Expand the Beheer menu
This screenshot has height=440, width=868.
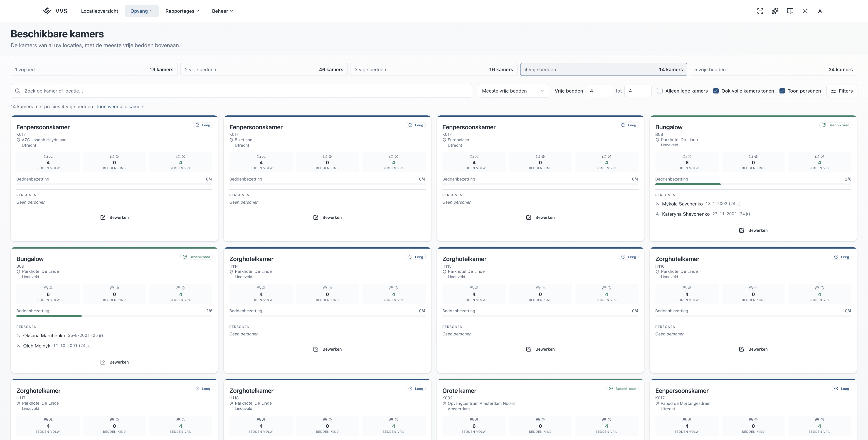tap(222, 11)
